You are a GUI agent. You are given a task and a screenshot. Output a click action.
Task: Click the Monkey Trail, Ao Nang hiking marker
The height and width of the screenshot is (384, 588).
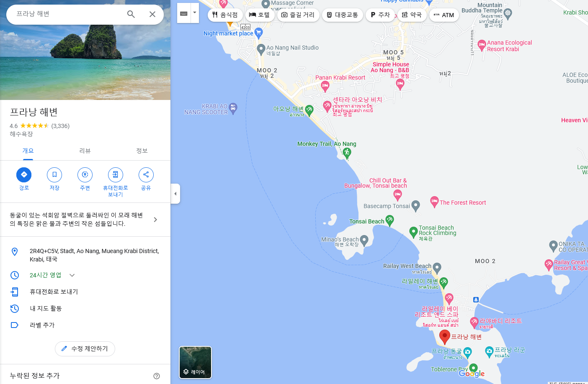[347, 153]
